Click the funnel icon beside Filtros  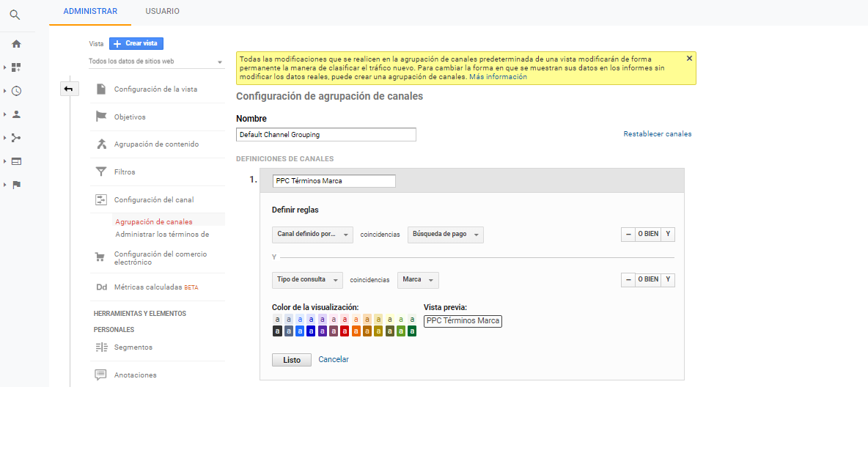coord(100,172)
